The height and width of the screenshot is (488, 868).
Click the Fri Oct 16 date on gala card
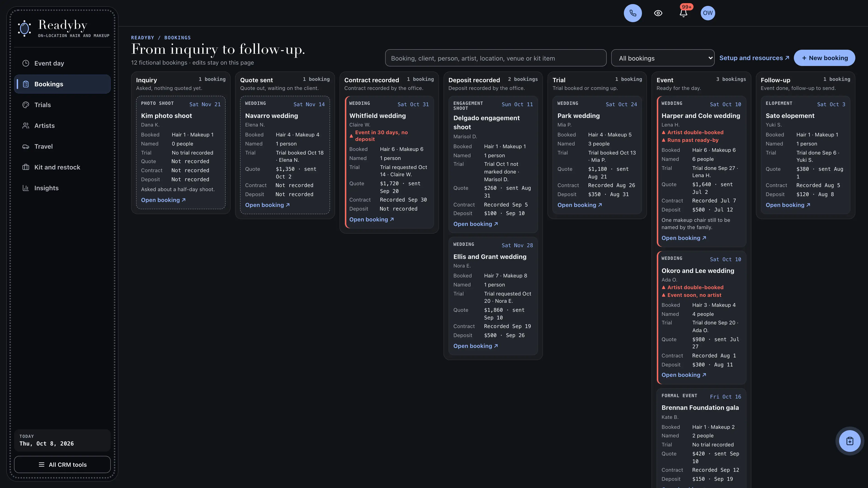[725, 397]
